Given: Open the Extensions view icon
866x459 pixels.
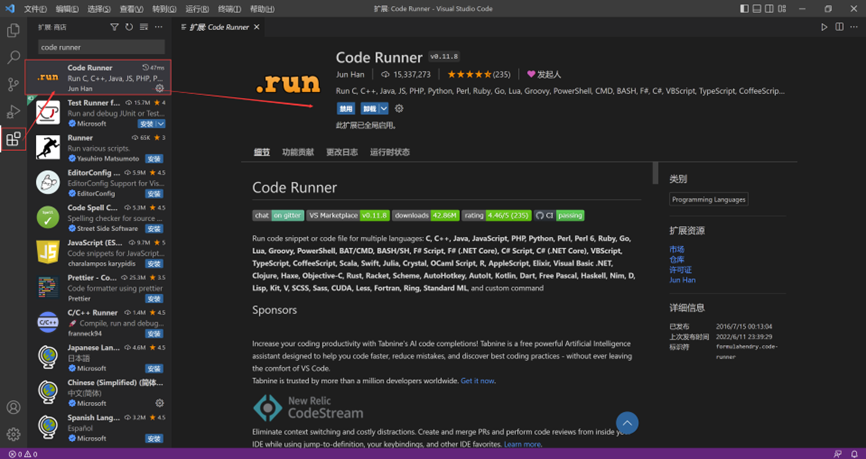Looking at the screenshot, I should tap(13, 139).
